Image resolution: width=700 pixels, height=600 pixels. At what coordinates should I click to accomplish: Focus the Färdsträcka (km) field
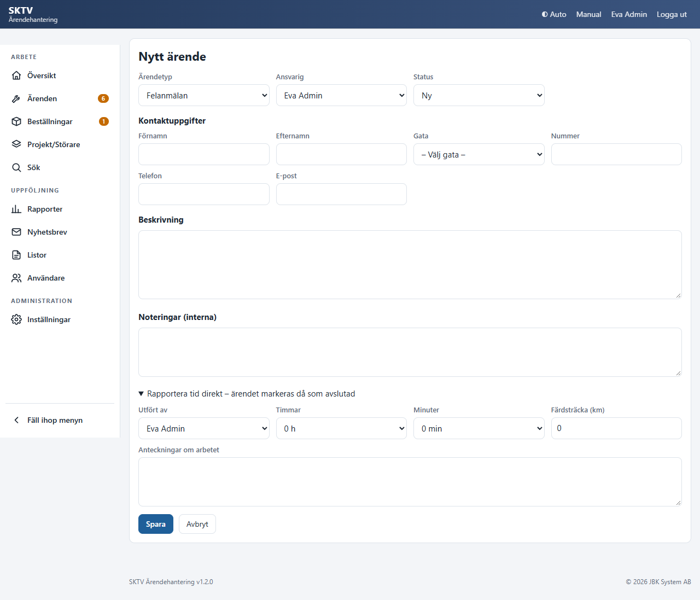[616, 428]
